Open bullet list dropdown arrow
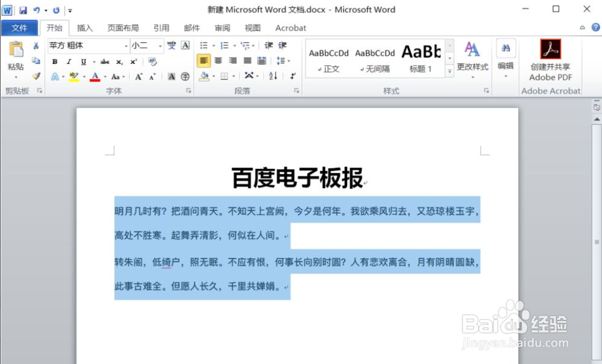The width and height of the screenshot is (602, 364). click(214, 46)
